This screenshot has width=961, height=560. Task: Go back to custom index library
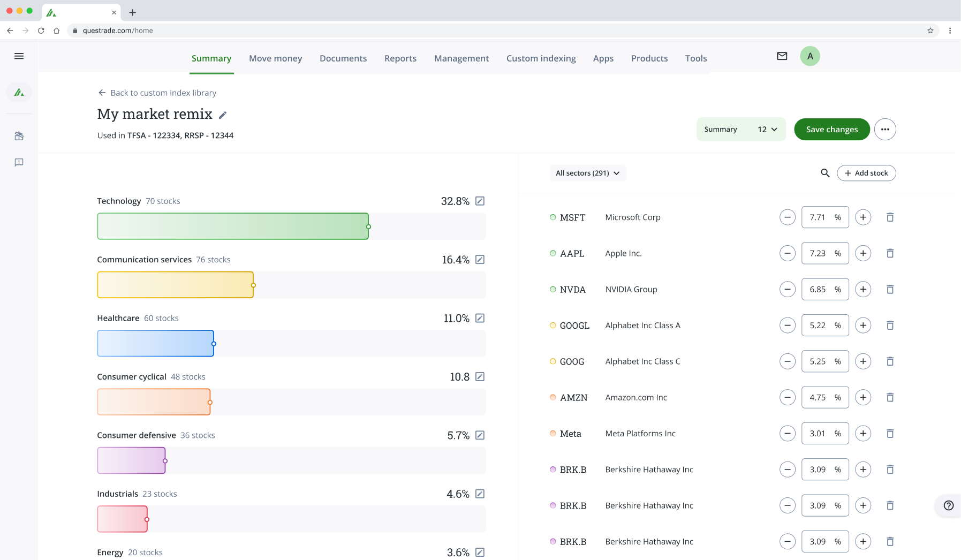[x=157, y=93]
